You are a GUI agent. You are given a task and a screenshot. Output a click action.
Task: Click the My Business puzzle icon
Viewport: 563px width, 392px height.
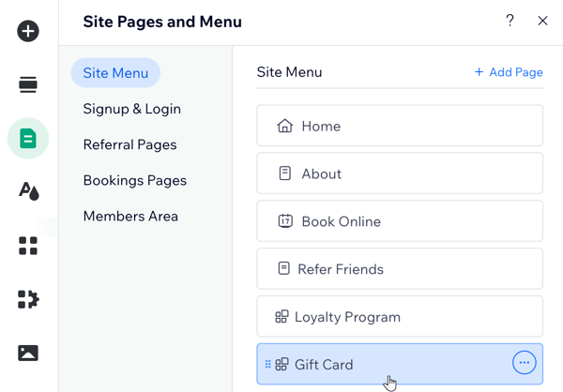pyautogui.click(x=28, y=299)
